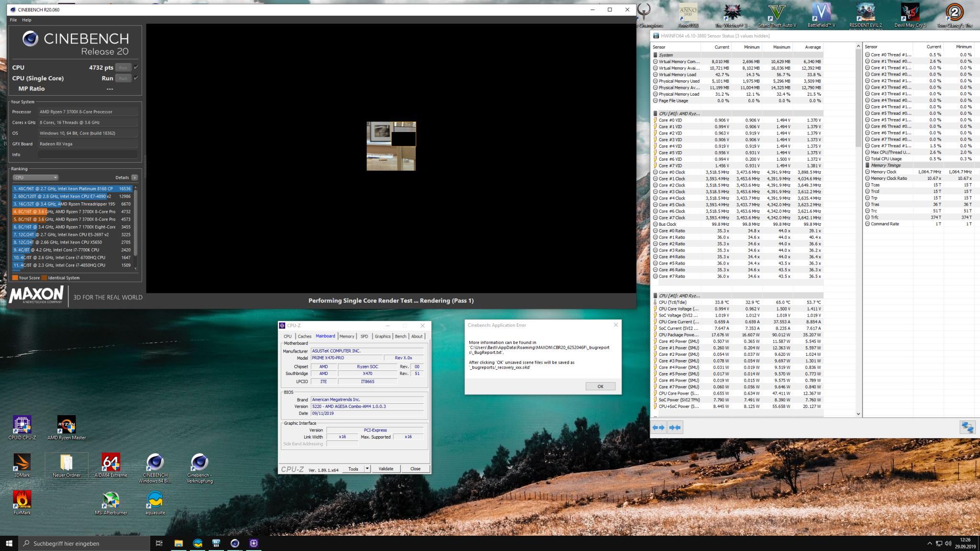Open the Cinebench File menu
Screen dimensions: 980x551
click(x=13, y=20)
